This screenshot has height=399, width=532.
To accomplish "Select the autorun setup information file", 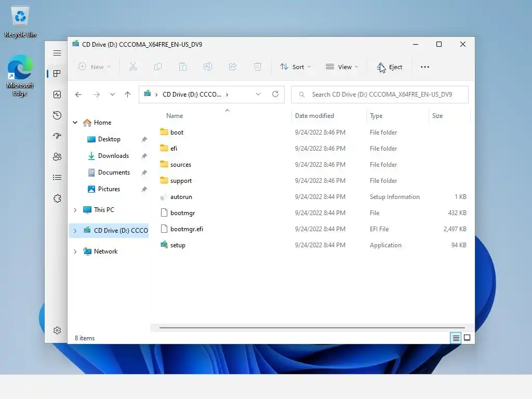I will coord(181,197).
